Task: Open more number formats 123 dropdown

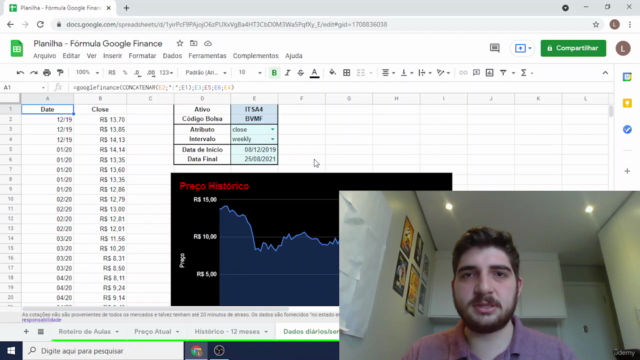Action: click(166, 73)
